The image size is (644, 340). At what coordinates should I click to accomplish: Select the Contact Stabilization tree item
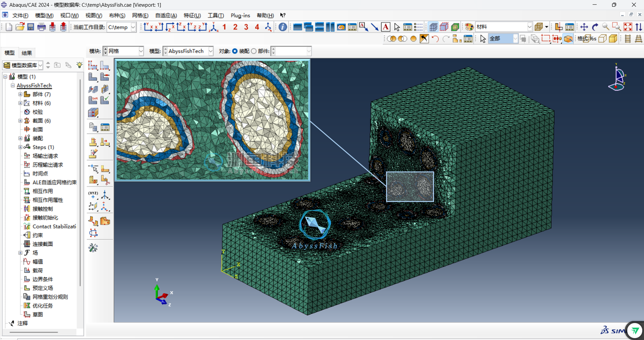[54, 226]
